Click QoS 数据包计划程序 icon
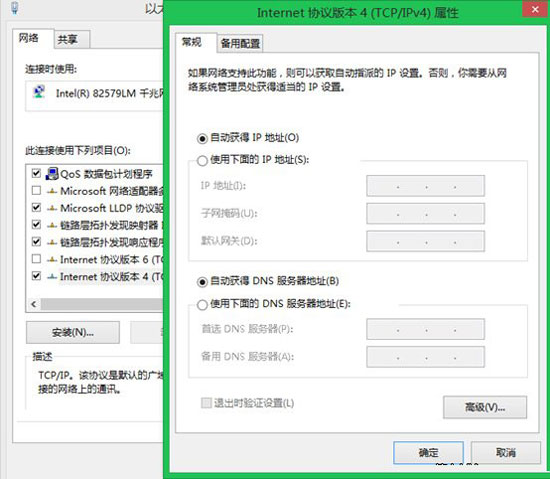Screen dimensions: 550x479 coord(52,174)
